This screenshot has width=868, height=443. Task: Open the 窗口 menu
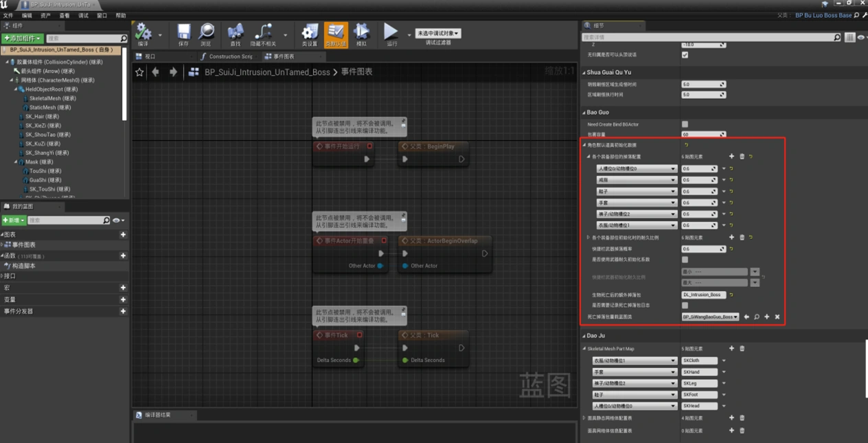(102, 15)
